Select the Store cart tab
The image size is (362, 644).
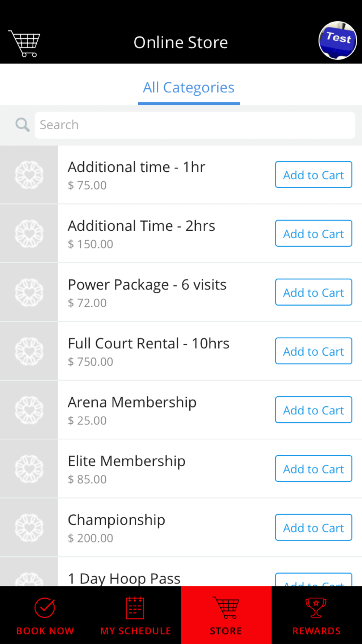click(226, 615)
